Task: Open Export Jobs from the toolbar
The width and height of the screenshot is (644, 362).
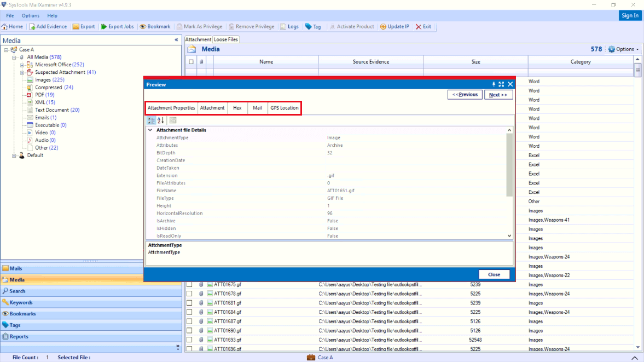Action: 118,27
